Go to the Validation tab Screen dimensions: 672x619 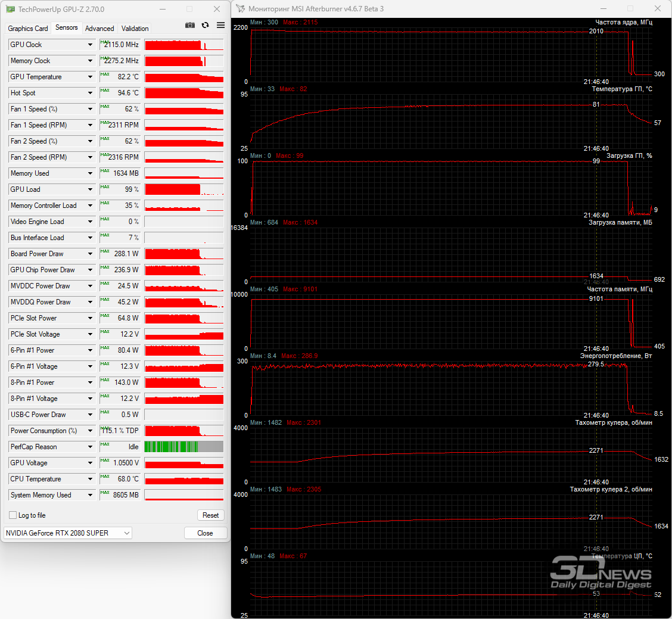135,28
